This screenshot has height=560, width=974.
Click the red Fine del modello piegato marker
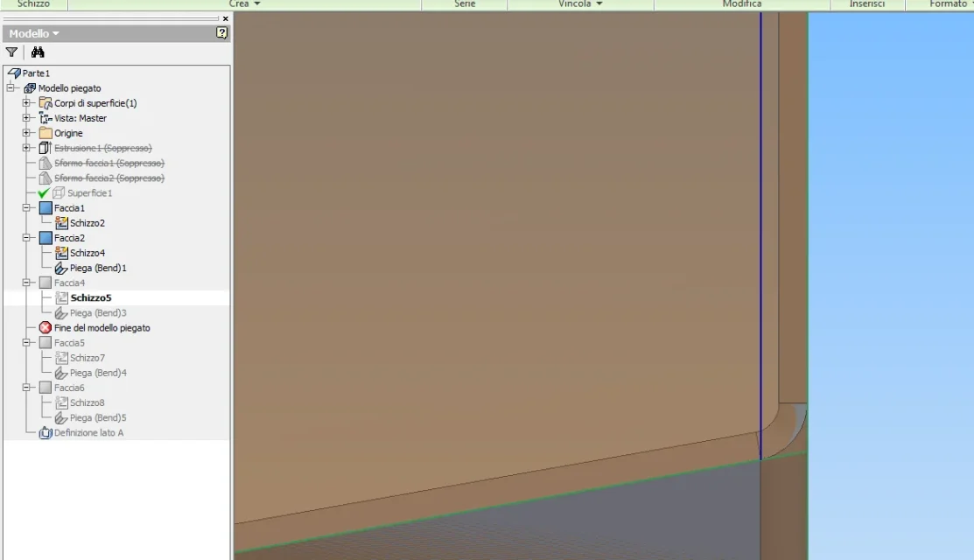pyautogui.click(x=46, y=328)
